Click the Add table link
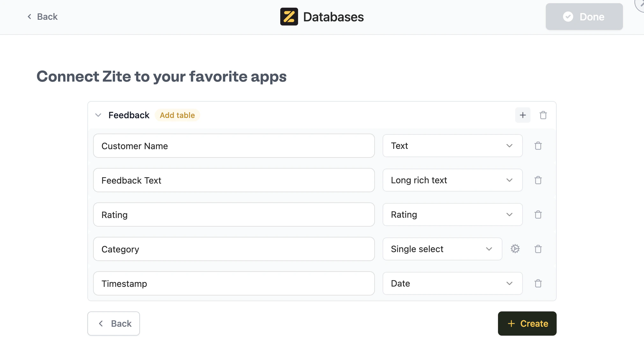The image size is (644, 364). click(177, 115)
